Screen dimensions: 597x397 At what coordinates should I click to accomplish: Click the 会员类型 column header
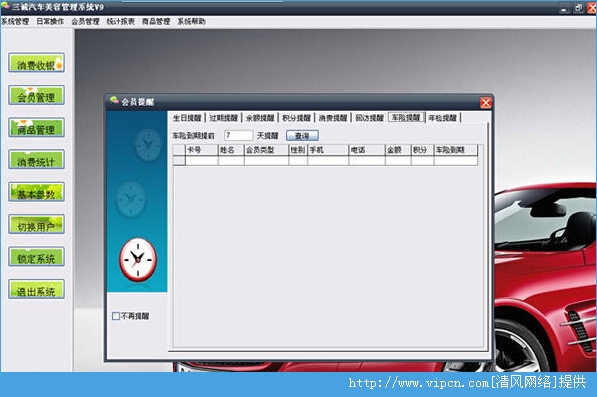click(x=267, y=150)
